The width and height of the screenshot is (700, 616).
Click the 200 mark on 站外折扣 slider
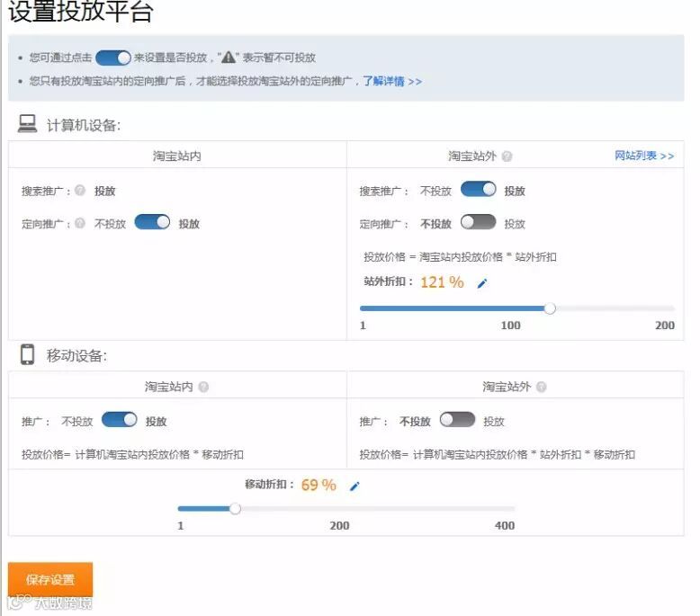coord(665,326)
